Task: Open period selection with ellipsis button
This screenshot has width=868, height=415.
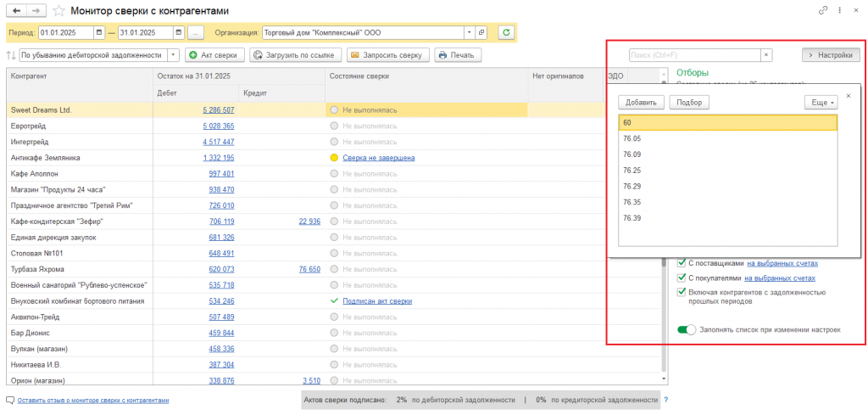Action: point(196,33)
